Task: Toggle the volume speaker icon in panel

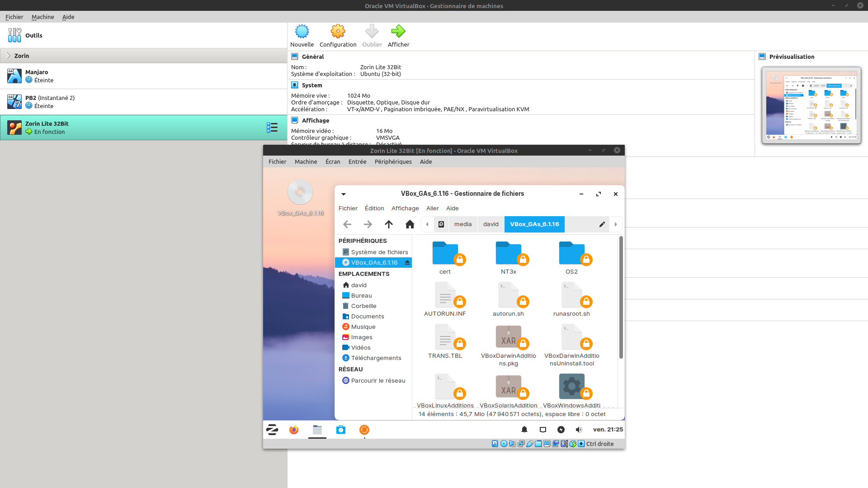Action: pos(579,430)
